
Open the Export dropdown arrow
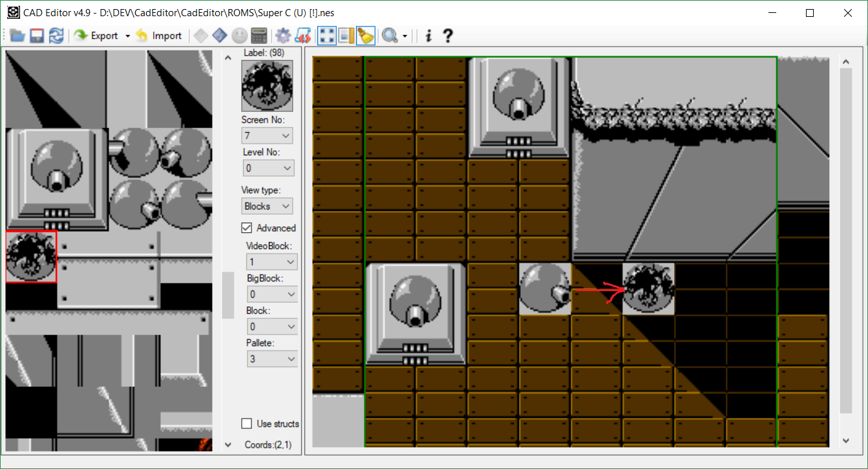pyautogui.click(x=127, y=36)
